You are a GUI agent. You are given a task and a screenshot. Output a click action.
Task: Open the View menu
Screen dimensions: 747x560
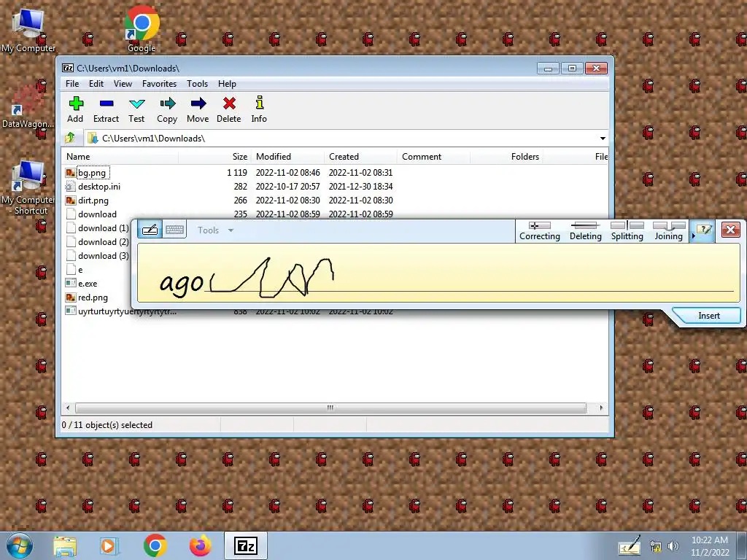pyautogui.click(x=123, y=84)
